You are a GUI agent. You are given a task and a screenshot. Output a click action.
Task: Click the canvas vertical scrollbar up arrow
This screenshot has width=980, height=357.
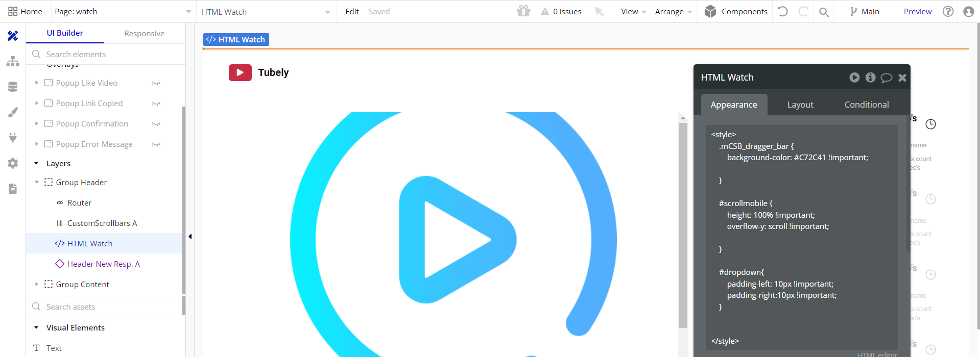click(683, 118)
